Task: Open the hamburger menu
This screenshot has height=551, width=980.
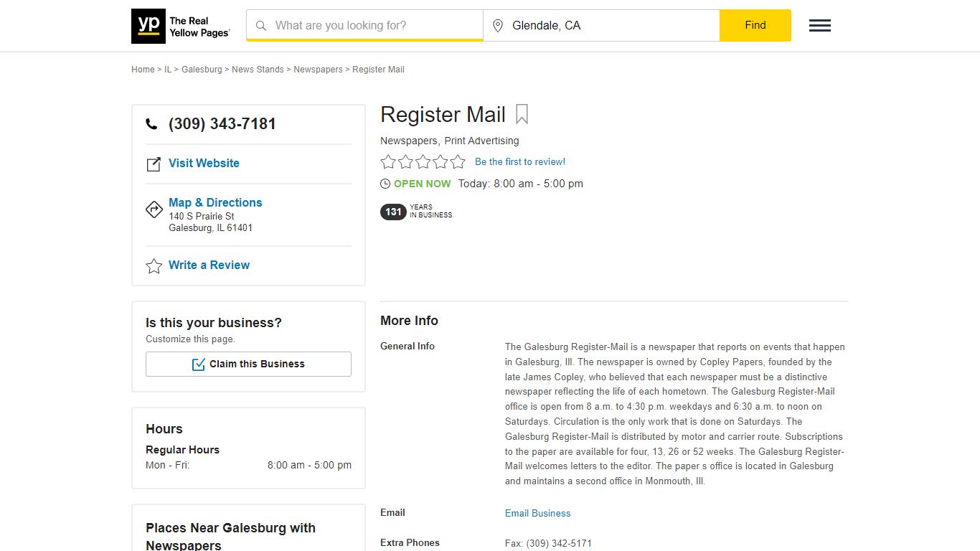Action: (x=820, y=26)
